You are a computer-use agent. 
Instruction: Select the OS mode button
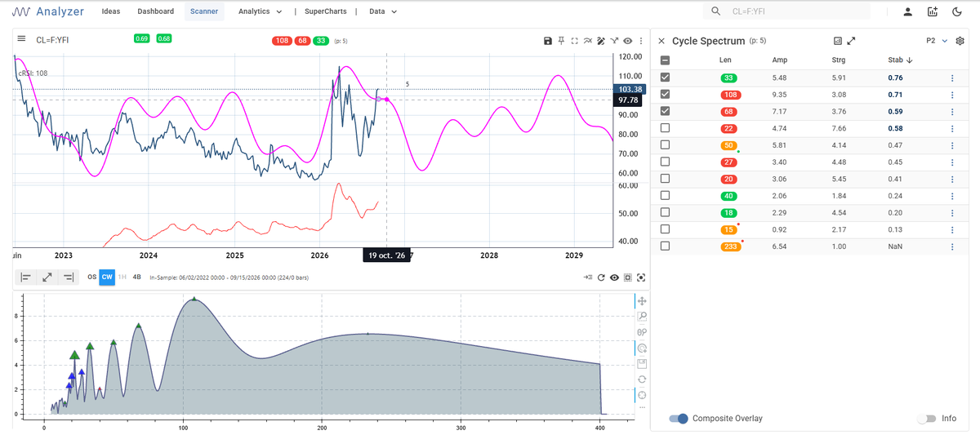coord(91,277)
